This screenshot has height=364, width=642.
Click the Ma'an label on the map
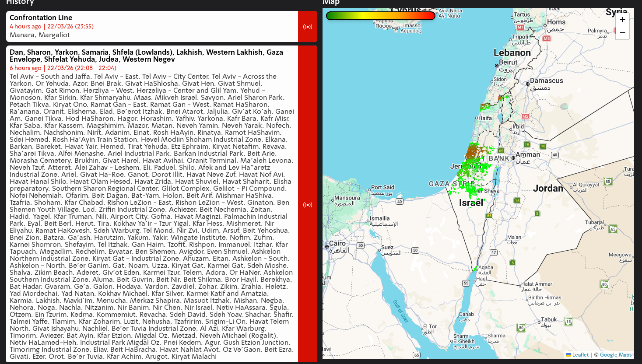coord(514,240)
